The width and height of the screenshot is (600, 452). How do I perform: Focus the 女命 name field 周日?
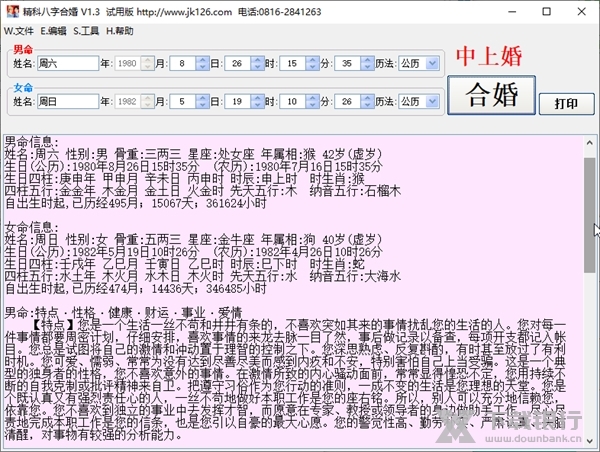pos(68,101)
